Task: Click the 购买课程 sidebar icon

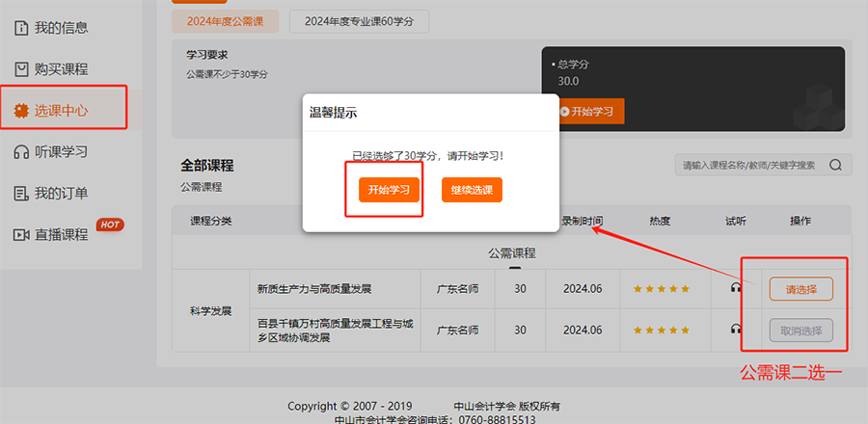Action: (20, 69)
